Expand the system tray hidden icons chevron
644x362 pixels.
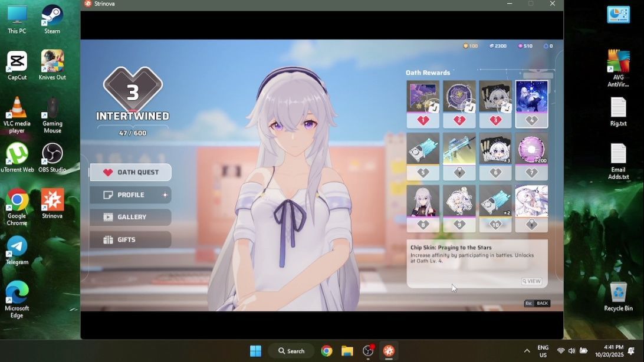point(527,351)
